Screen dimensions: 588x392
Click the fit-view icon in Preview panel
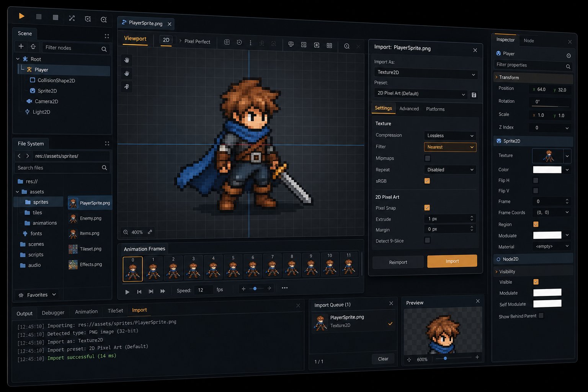(409, 360)
